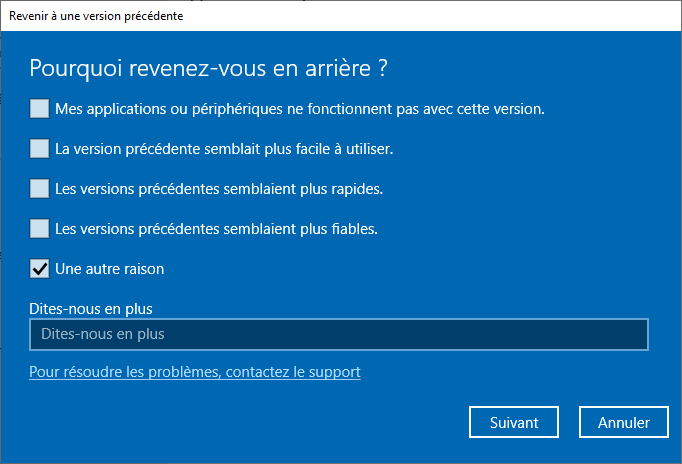682x464 pixels.
Task: Open the 'contactez le support' link
Action: 293,372
